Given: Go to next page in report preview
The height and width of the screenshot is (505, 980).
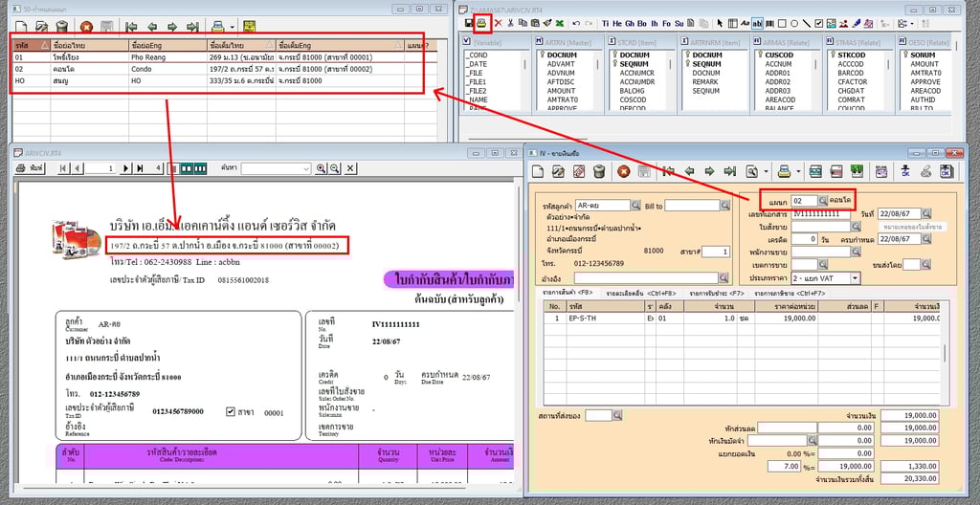Looking at the screenshot, I should point(125,168).
